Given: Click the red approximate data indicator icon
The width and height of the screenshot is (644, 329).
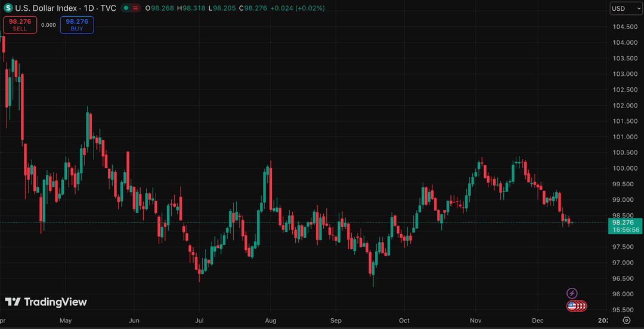Looking at the screenshot, I should point(135,8).
